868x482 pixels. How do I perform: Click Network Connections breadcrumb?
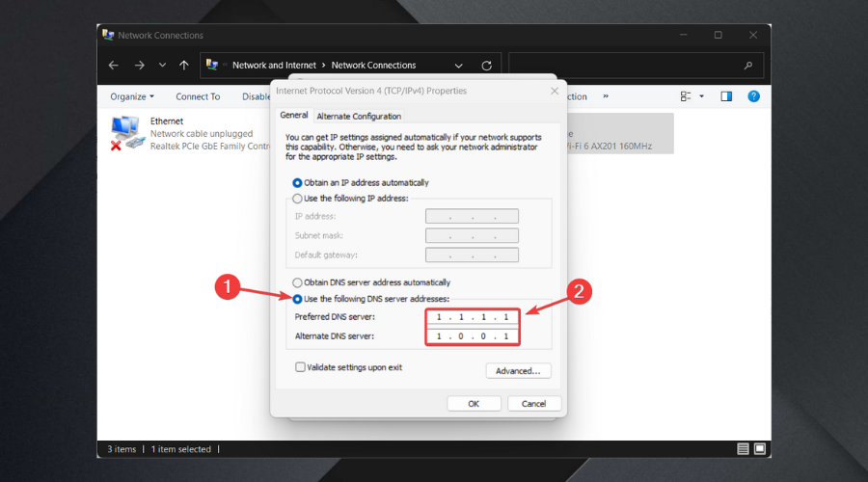[373, 65]
